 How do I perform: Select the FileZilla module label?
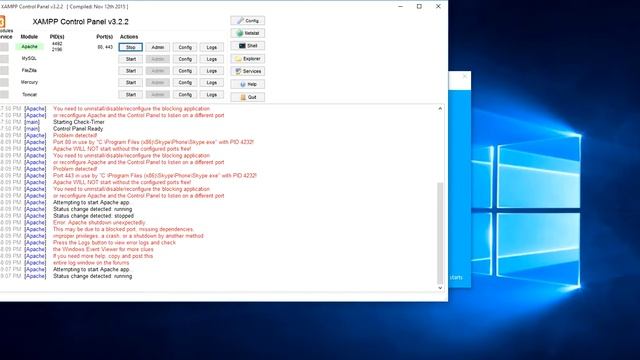(29, 70)
